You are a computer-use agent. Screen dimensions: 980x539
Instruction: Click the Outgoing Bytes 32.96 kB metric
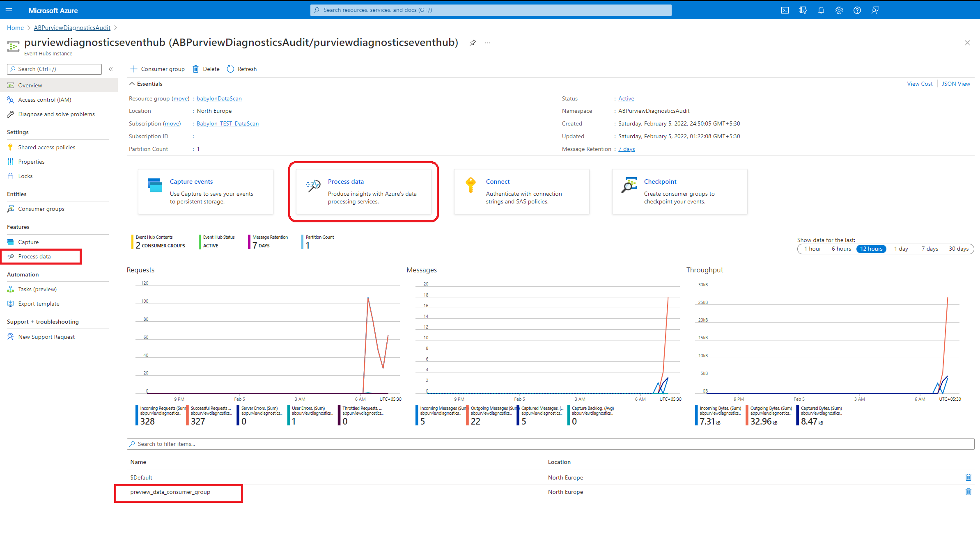771,416
